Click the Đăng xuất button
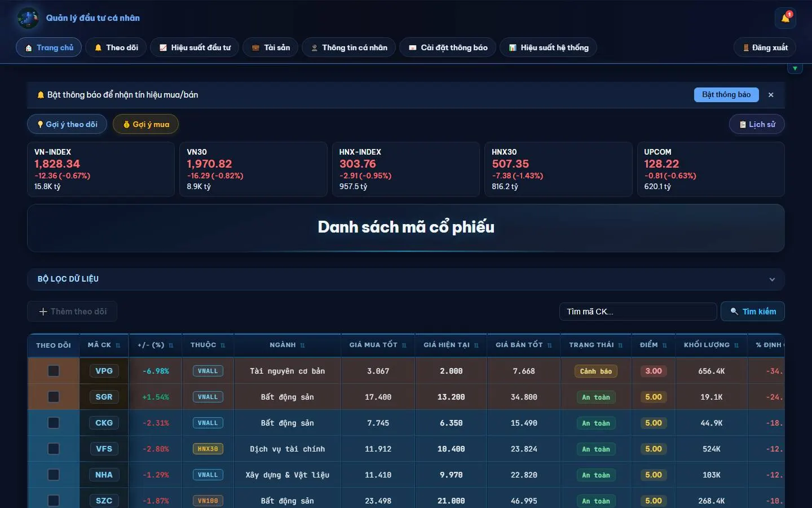This screenshot has width=812, height=508. pos(765,47)
